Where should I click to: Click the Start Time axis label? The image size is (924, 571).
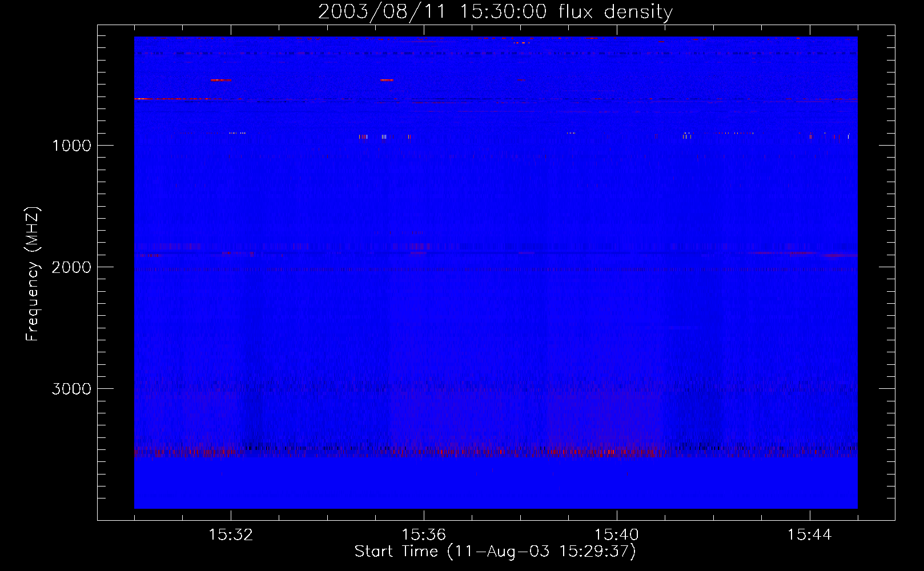point(495,552)
